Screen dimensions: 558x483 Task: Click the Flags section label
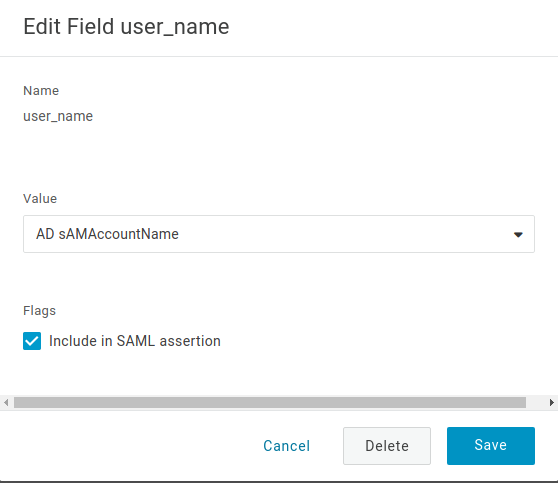coord(40,311)
